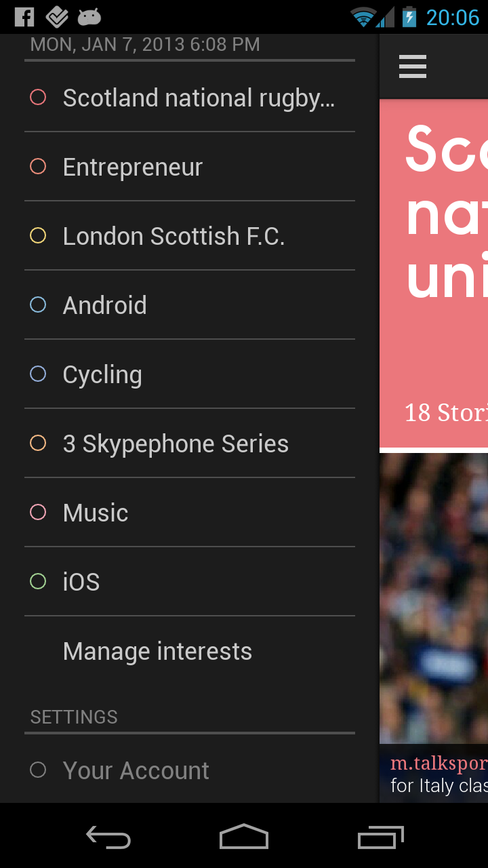This screenshot has width=488, height=868.
Task: Tap the Wi-Fi signal icon
Action: click(x=364, y=17)
